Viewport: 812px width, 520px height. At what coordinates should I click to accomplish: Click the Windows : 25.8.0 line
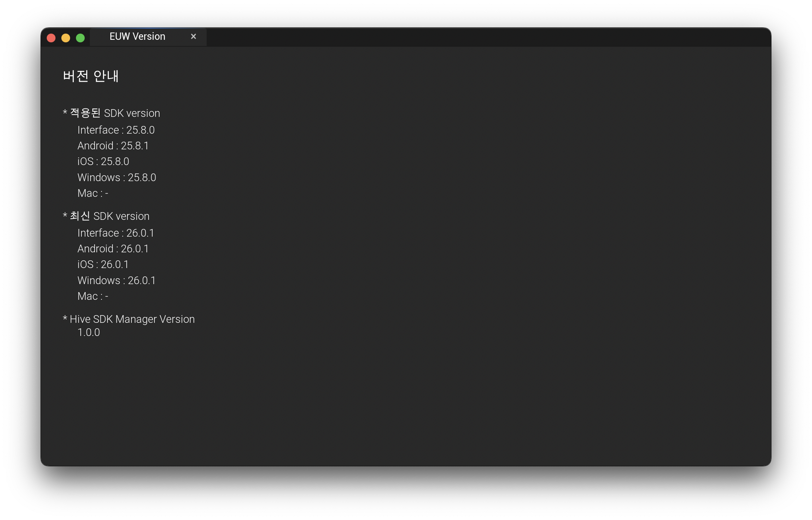point(116,177)
